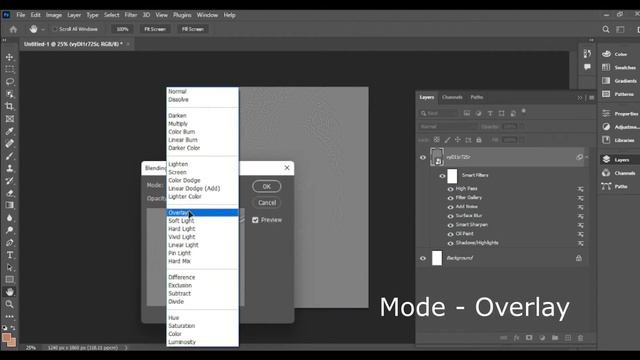The width and height of the screenshot is (640, 360).
Task: Select the Brush tool
Action: pos(9,156)
